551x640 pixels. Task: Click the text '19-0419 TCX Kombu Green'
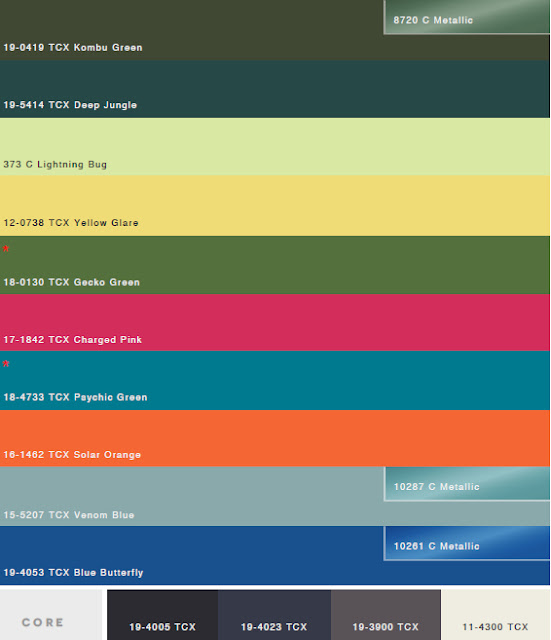point(73,48)
